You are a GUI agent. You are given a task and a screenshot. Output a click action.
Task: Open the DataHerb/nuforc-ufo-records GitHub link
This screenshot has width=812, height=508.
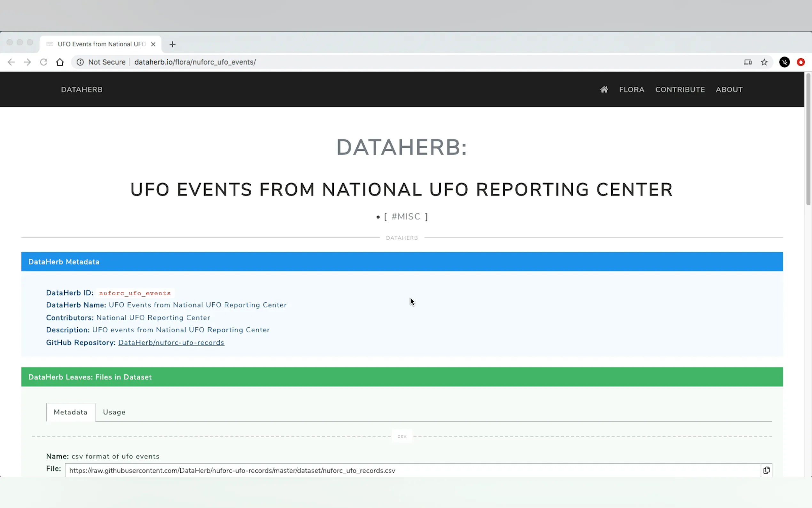pyautogui.click(x=171, y=343)
